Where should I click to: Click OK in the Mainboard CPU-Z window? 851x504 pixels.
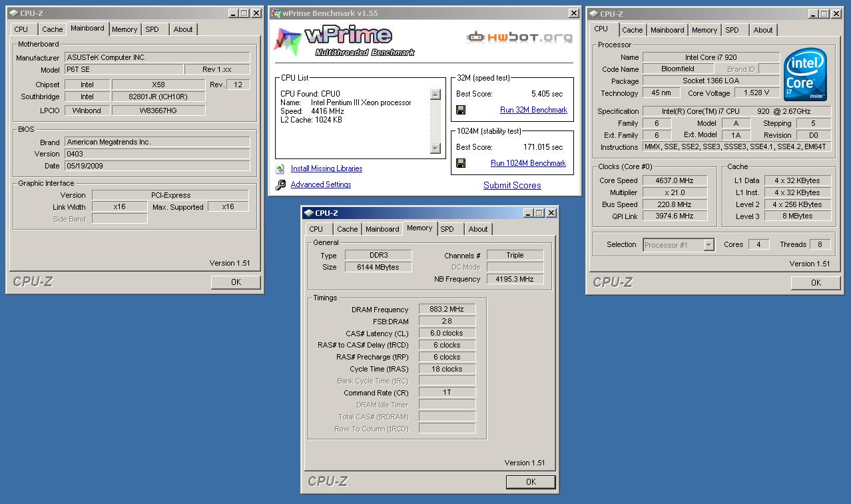(236, 282)
